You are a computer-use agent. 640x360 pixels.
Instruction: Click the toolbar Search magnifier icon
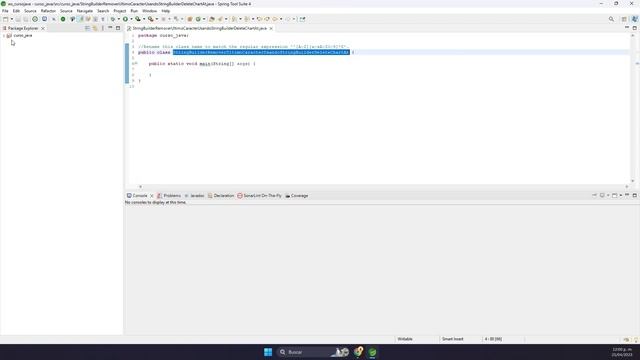pyautogui.click(x=611, y=19)
